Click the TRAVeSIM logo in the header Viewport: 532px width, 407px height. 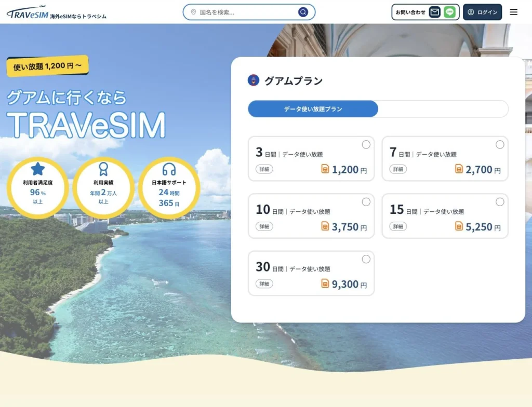pos(28,12)
